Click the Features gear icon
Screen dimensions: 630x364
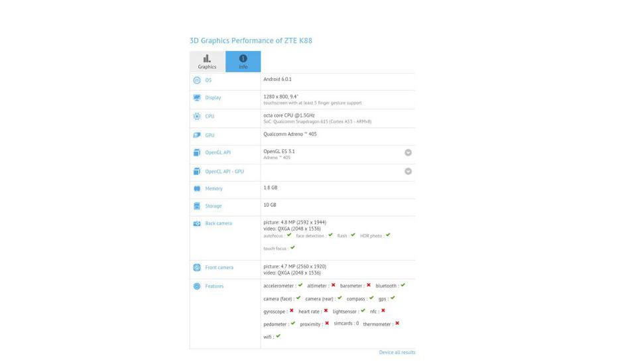pos(197,286)
